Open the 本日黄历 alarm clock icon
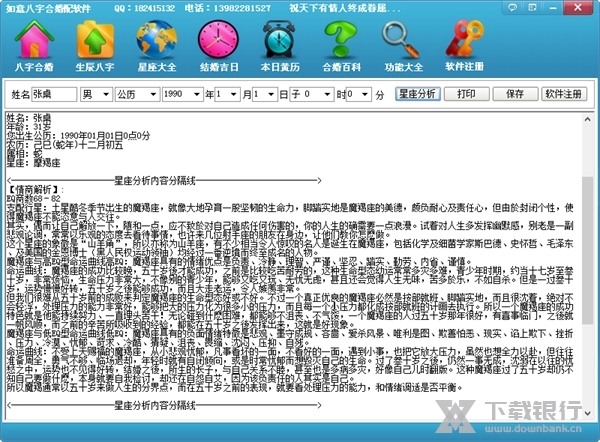This screenshot has height=442, width=600. tap(279, 39)
